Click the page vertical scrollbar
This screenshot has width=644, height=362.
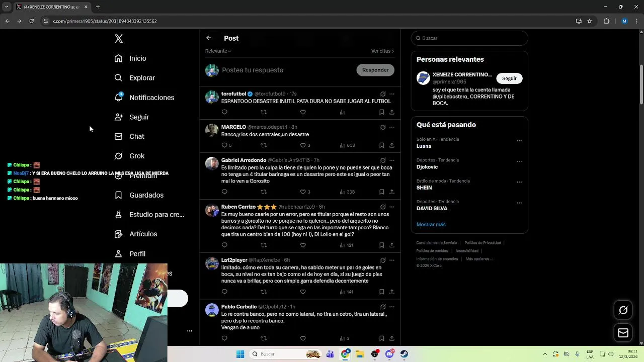(x=641, y=84)
